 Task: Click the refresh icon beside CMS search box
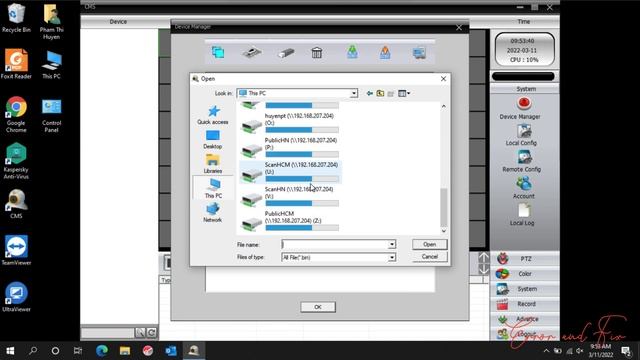pos(151,333)
